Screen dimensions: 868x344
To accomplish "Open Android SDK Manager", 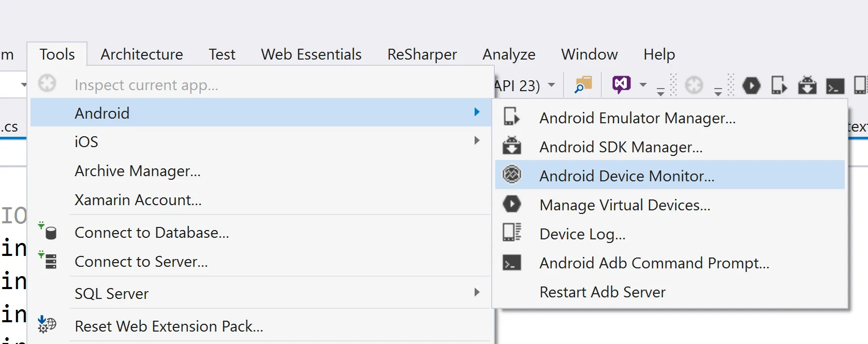I will (x=670, y=147).
